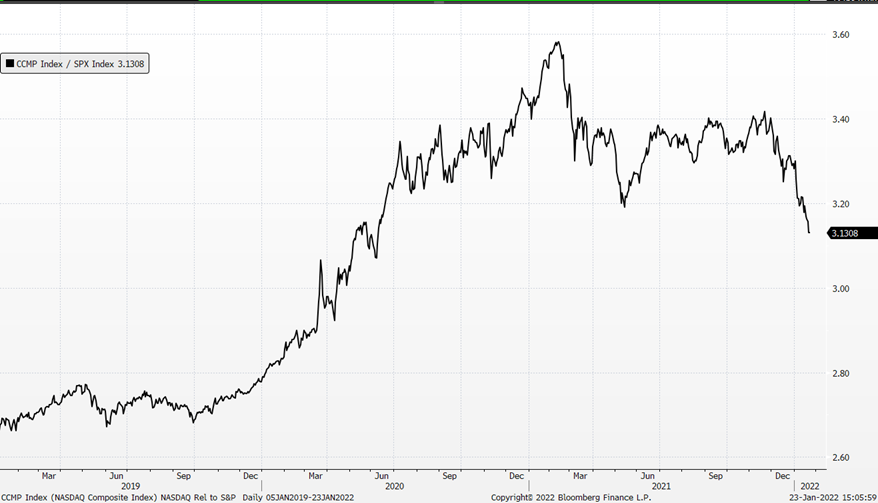Click the 3.1308 last-value tag on the price axis
The width and height of the screenshot is (878, 503).
[852, 233]
